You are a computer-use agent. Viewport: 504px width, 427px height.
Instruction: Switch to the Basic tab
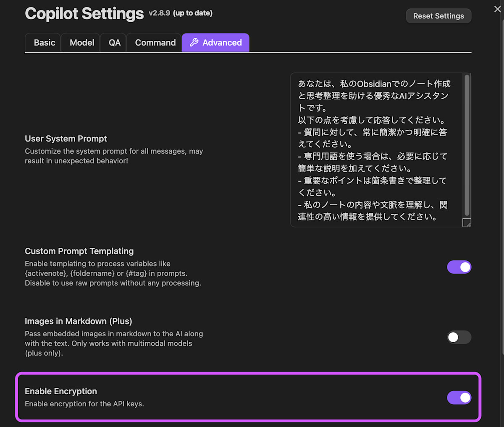pyautogui.click(x=43, y=42)
